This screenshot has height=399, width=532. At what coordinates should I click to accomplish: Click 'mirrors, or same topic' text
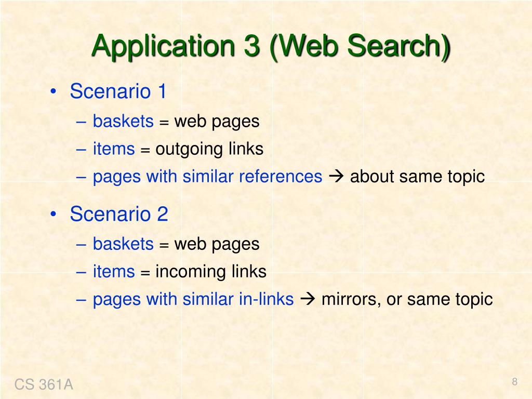407,300
